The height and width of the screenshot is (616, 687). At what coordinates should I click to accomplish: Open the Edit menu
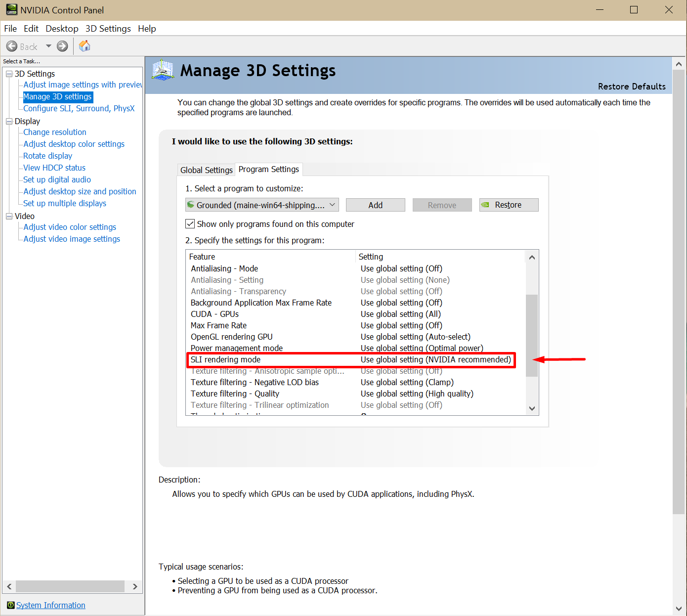31,29
